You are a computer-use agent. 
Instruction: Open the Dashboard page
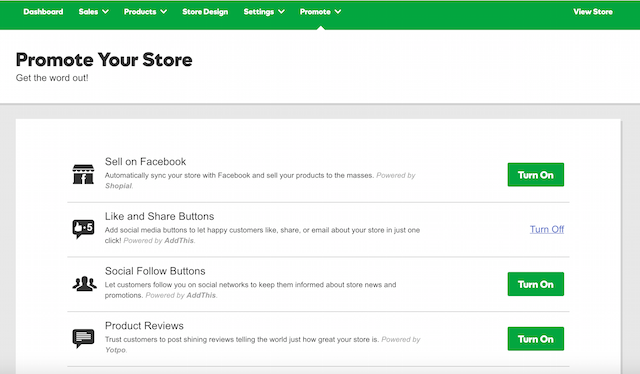point(43,12)
